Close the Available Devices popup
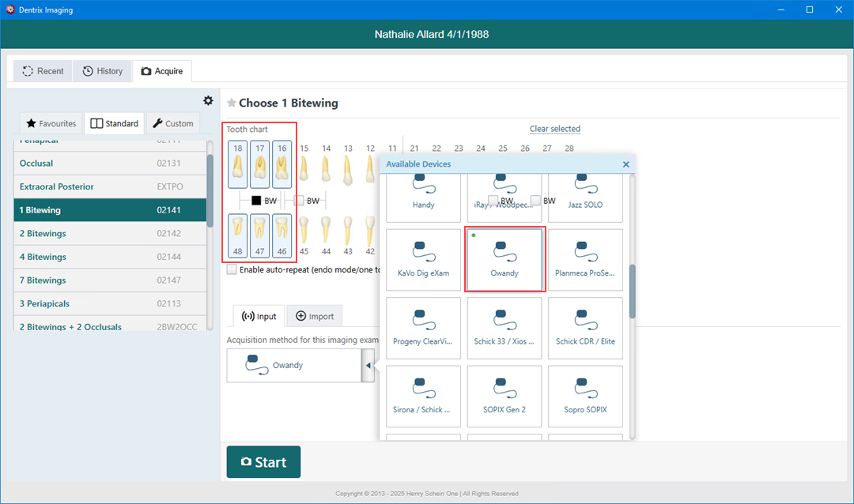The width and height of the screenshot is (854, 504). (x=625, y=164)
